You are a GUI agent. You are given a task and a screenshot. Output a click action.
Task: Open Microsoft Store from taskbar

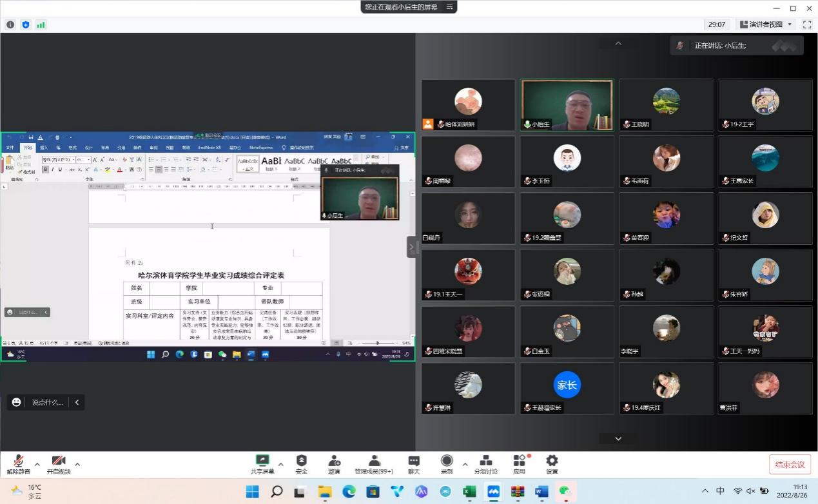pyautogui.click(x=373, y=492)
